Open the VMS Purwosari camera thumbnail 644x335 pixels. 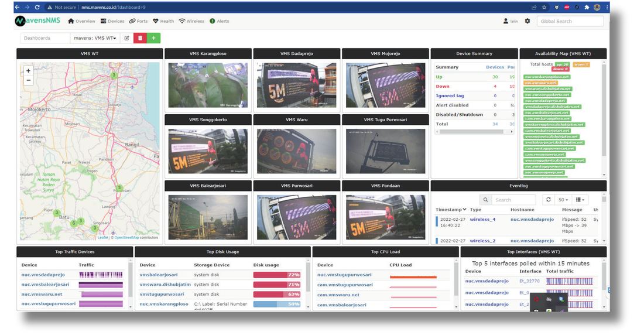[297, 217]
